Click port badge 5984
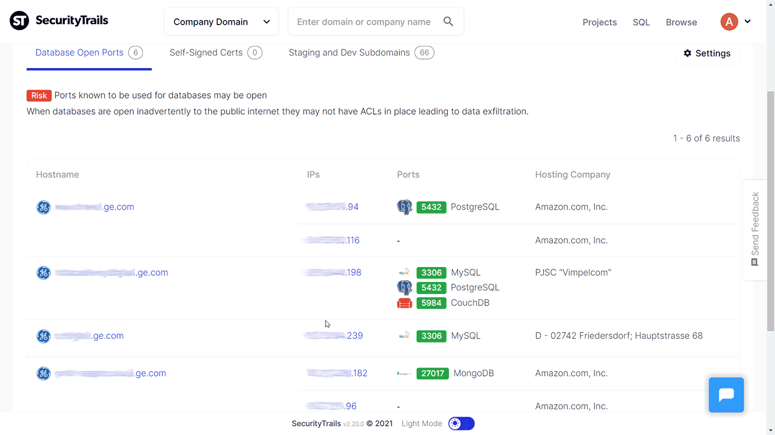The width and height of the screenshot is (775, 435). [x=431, y=303]
